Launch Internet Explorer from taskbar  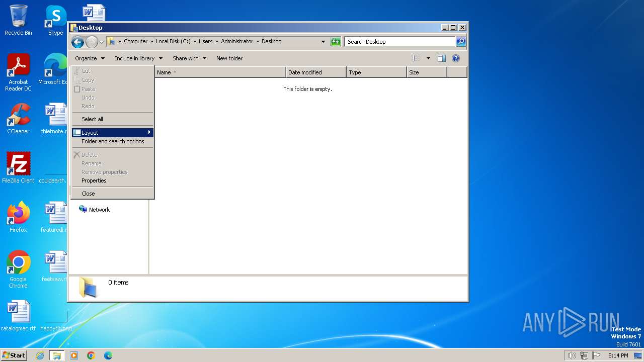pos(40,355)
